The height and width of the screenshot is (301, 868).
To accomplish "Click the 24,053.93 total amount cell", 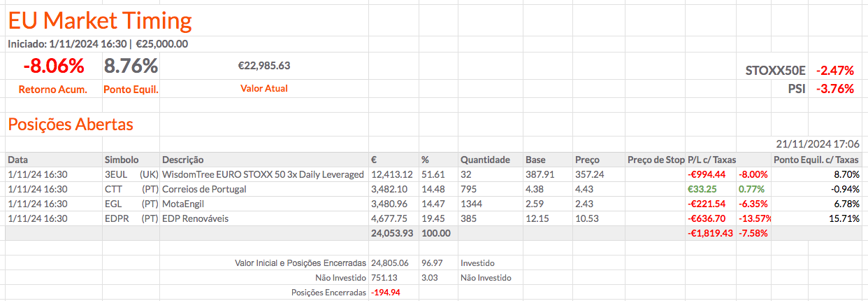I will (x=392, y=233).
